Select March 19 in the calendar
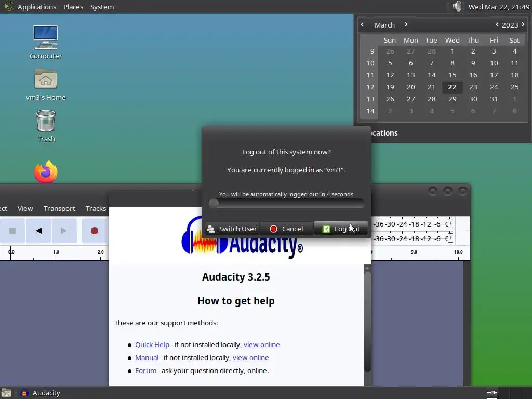The height and width of the screenshot is (399, 532). [x=390, y=87]
